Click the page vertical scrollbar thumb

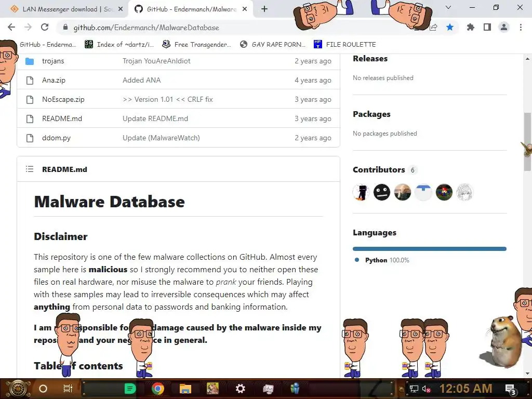coord(527,142)
